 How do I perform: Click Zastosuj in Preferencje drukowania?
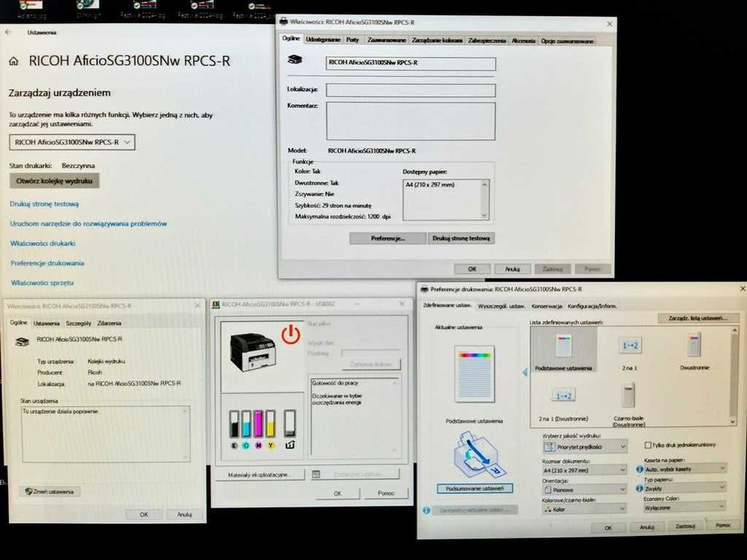[x=685, y=526]
